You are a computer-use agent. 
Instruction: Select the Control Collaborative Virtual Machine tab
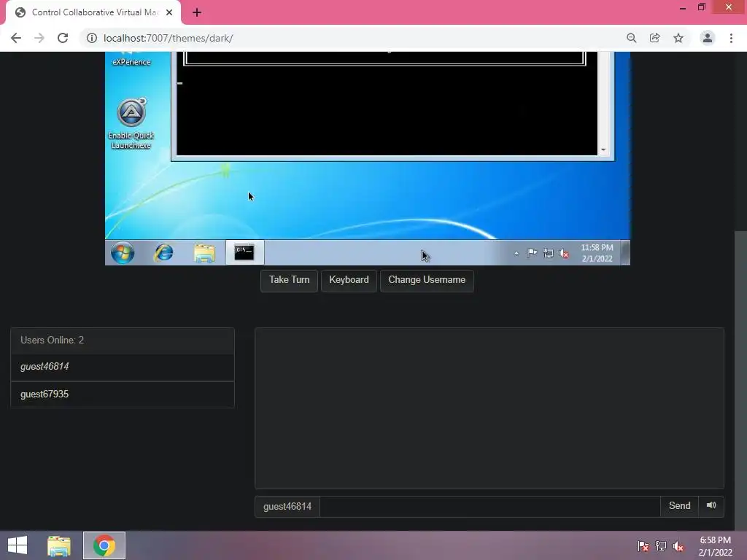93,12
